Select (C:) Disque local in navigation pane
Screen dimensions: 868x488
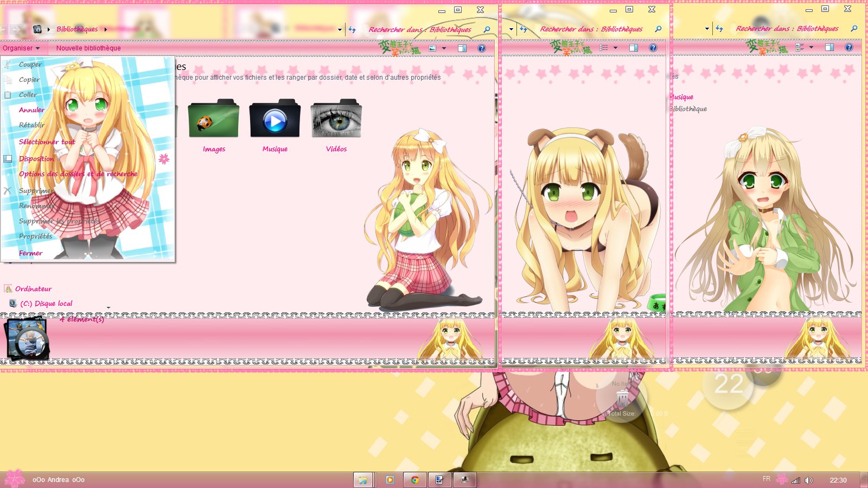[x=46, y=304]
